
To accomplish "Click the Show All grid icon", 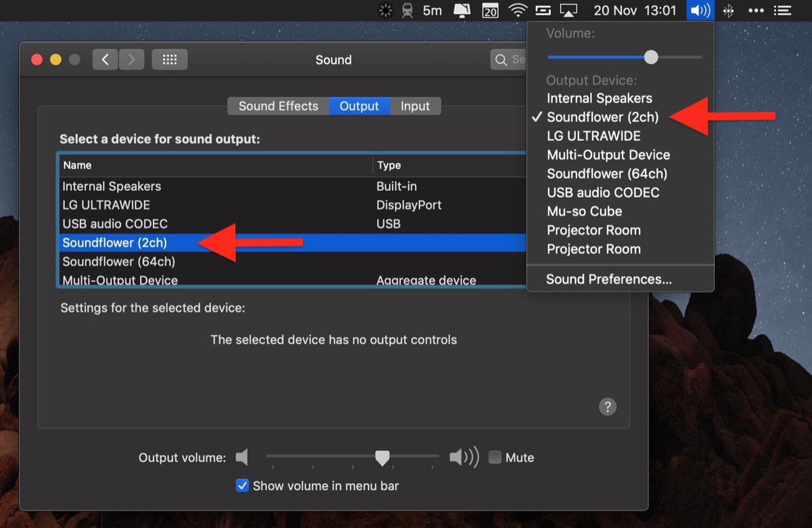I will coord(170,60).
